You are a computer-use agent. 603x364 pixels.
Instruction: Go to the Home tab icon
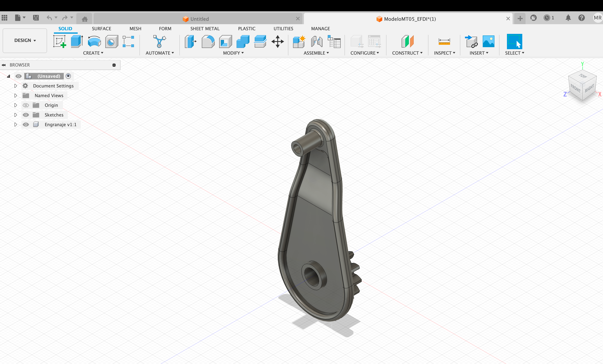coord(85,19)
